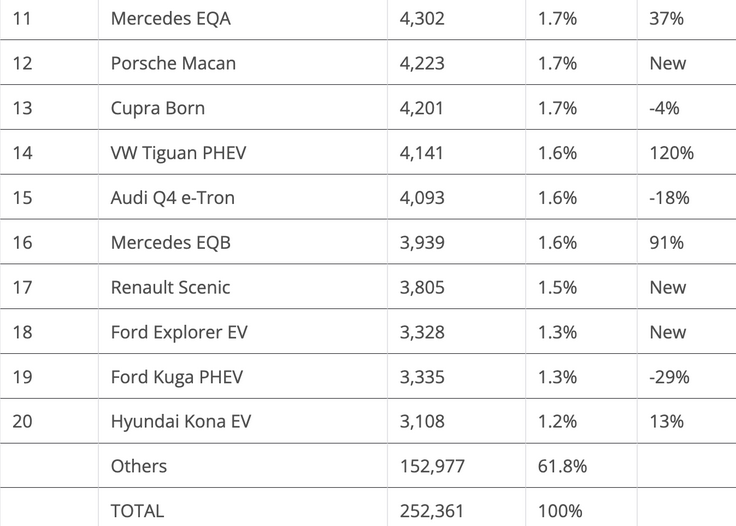Screen dimensions: 736x526
Task: Click the 61.8% share value
Action: click(x=561, y=466)
